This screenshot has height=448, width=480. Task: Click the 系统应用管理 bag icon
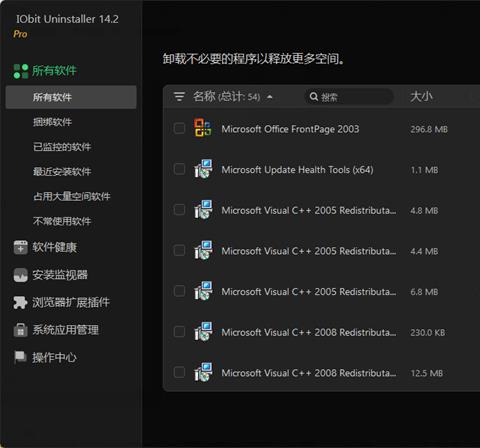[x=20, y=330]
